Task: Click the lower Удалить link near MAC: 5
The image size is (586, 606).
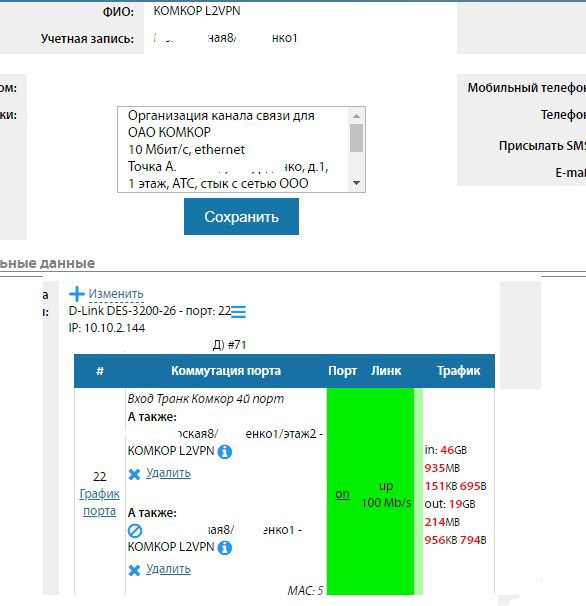Action: click(x=168, y=569)
